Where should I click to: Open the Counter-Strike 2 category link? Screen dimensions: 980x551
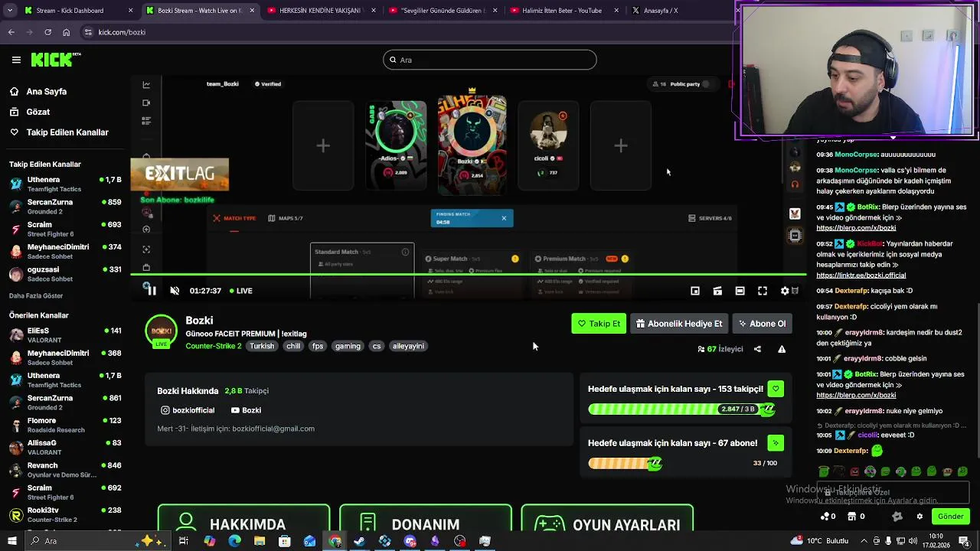click(x=213, y=346)
